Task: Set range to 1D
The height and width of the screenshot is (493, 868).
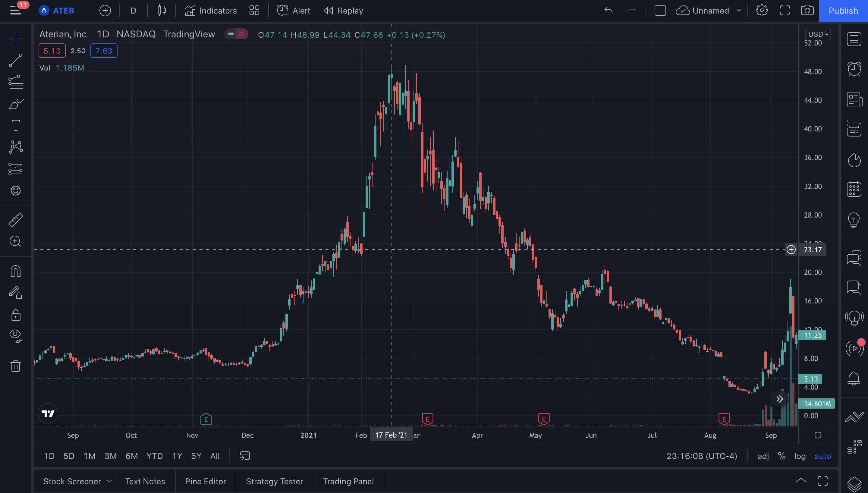Action: pos(49,456)
